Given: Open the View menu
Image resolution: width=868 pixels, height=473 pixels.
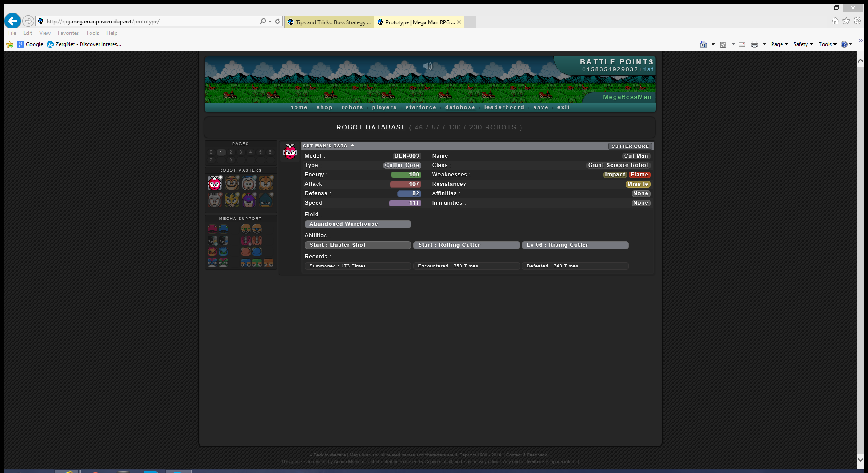Looking at the screenshot, I should tap(45, 33).
